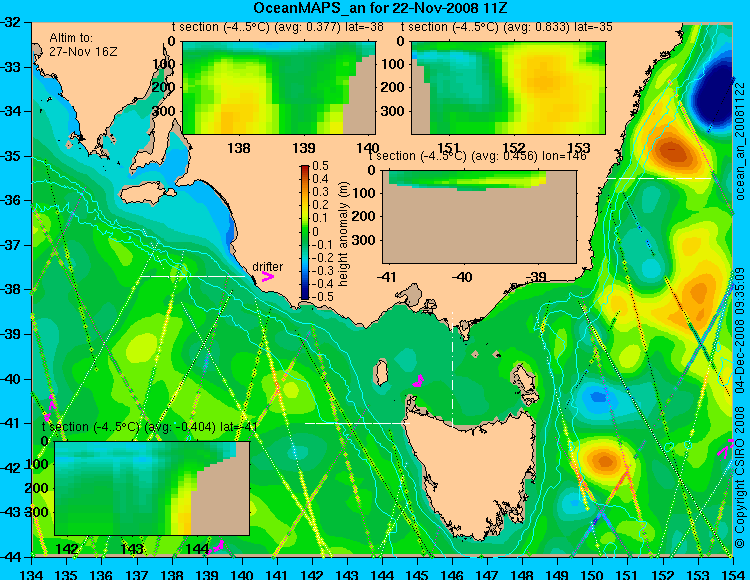Click the -38 latitude axis label
The height and width of the screenshot is (580, 750).
tap(11, 289)
